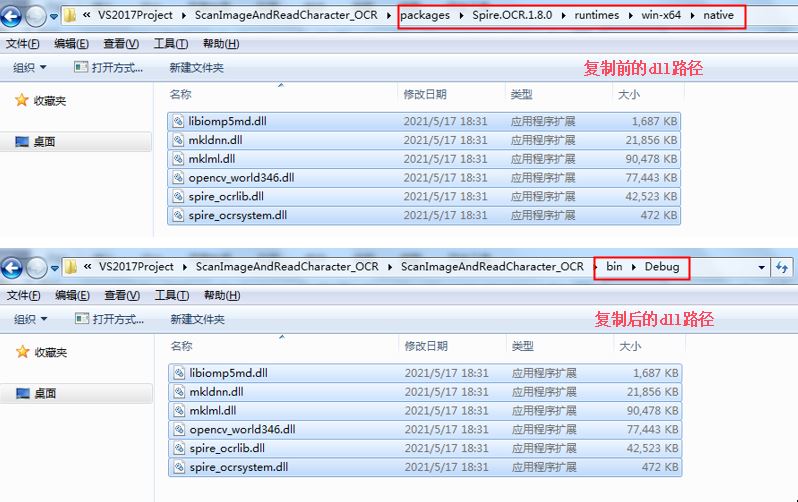The height and width of the screenshot is (502, 798).
Task: Sort by 大小 column in bottom window
Action: (x=630, y=346)
